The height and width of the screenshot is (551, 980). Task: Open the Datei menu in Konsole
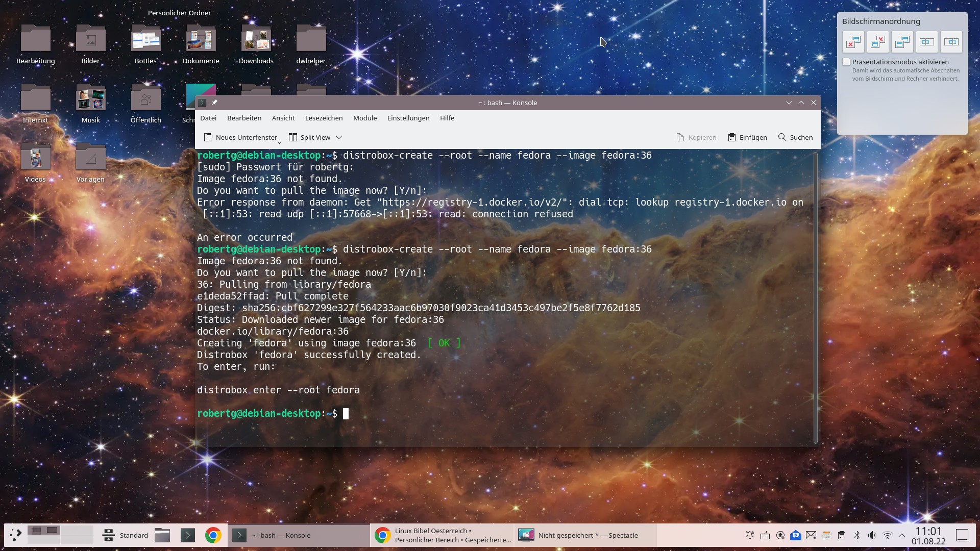coord(208,118)
